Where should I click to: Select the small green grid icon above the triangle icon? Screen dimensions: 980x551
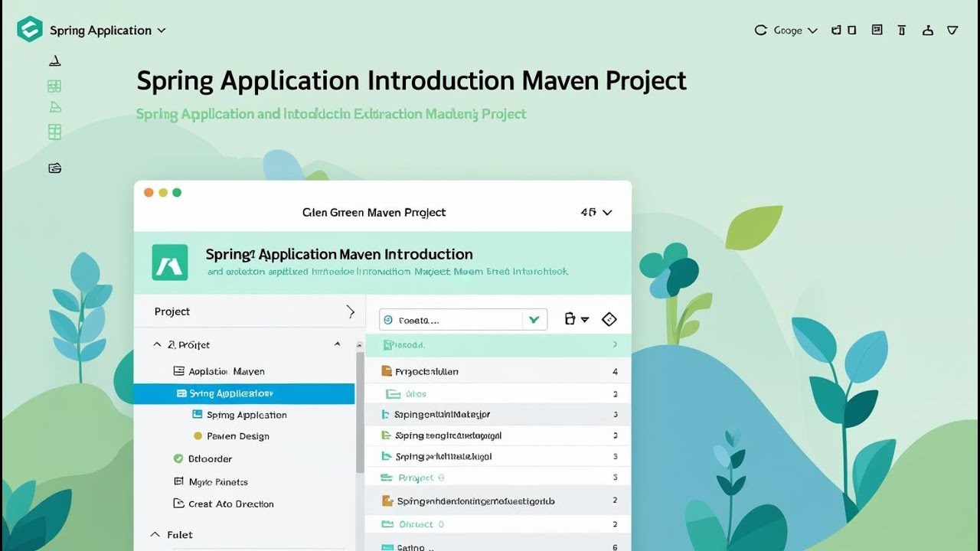tap(54, 86)
